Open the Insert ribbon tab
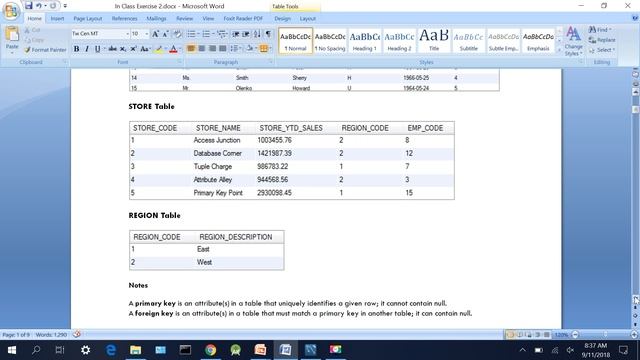 (57, 19)
